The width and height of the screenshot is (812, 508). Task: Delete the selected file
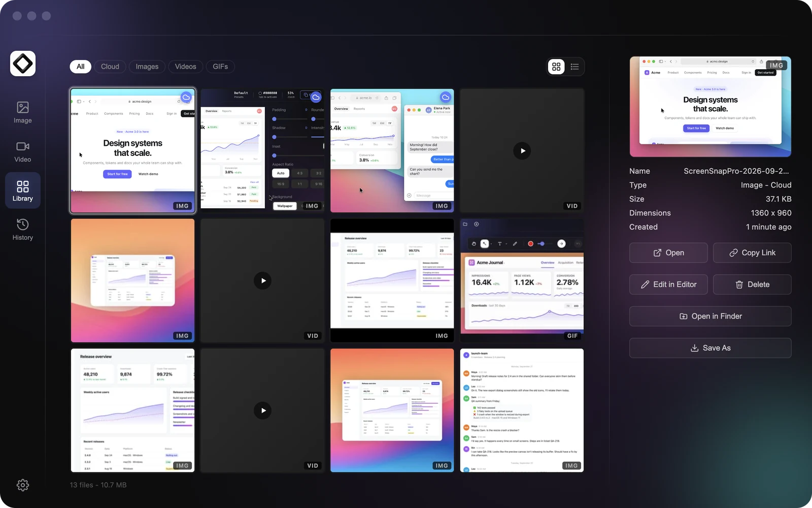coord(752,284)
